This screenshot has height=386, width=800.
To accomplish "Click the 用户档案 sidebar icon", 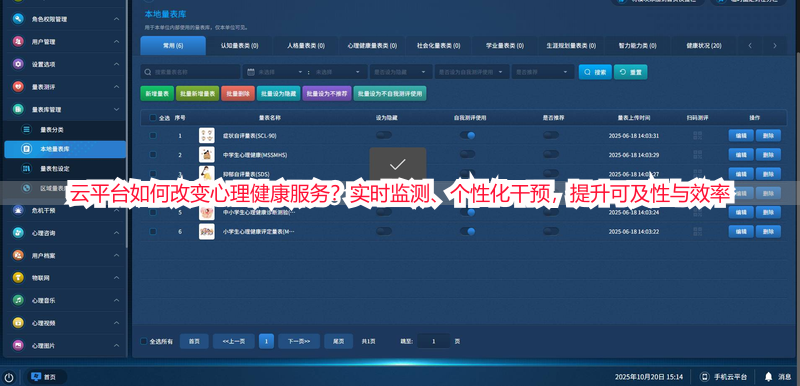I will (x=18, y=255).
